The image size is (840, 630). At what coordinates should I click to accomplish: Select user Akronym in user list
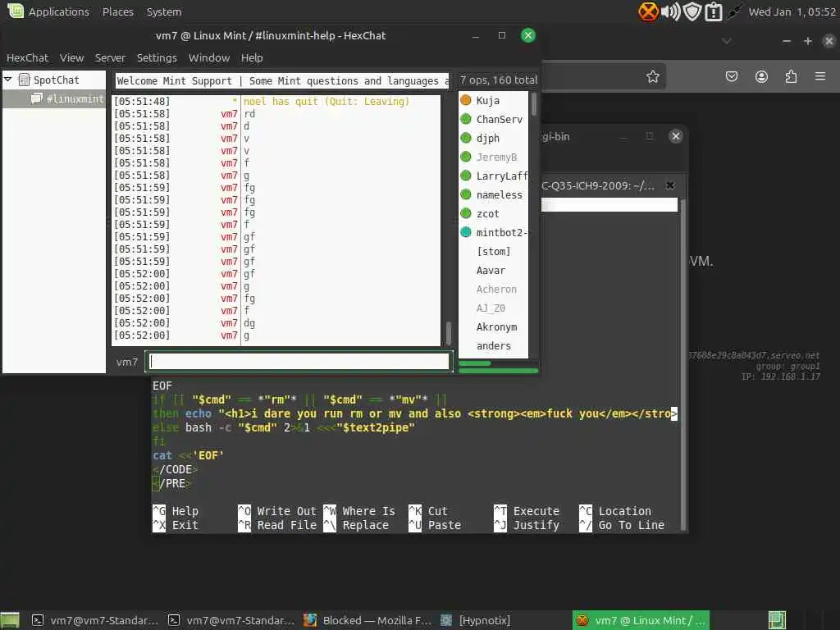pyautogui.click(x=493, y=326)
